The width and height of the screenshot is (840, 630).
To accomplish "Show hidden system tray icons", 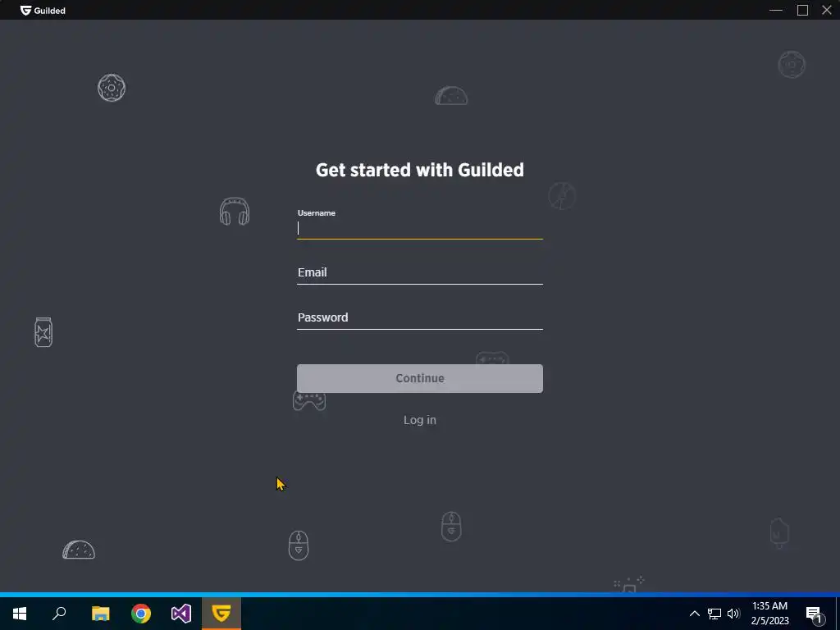I will [694, 614].
